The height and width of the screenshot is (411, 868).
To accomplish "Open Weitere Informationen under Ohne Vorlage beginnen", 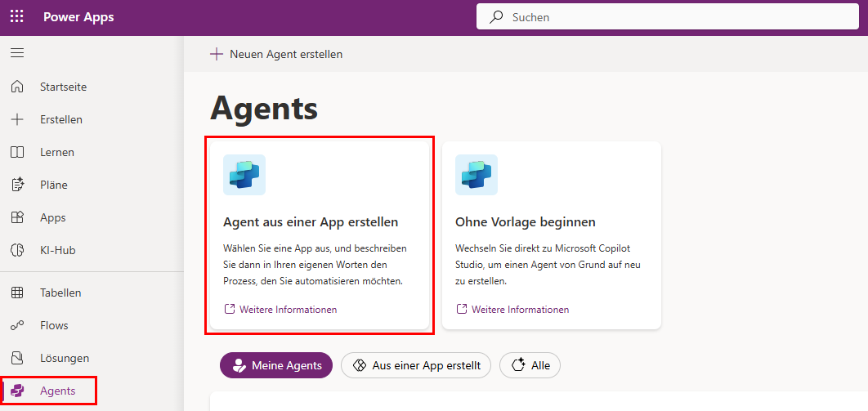I will [x=520, y=309].
